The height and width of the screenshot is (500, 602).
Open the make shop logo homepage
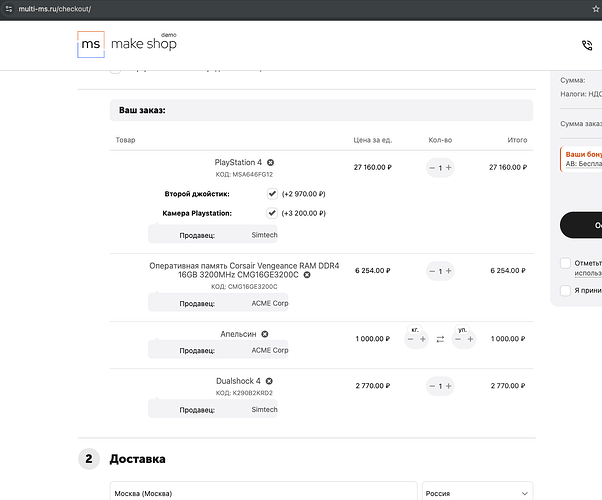tap(127, 44)
